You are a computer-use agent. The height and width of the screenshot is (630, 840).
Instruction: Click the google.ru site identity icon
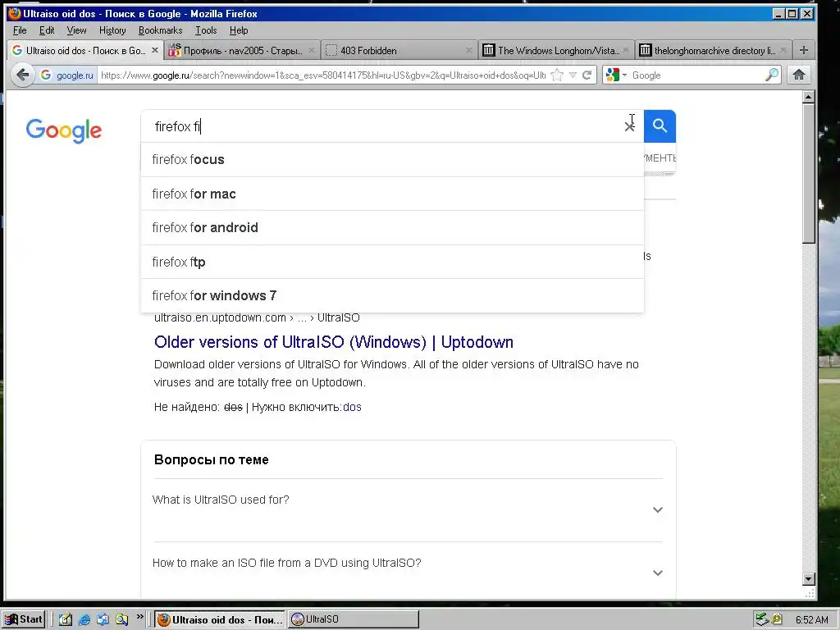tap(67, 75)
